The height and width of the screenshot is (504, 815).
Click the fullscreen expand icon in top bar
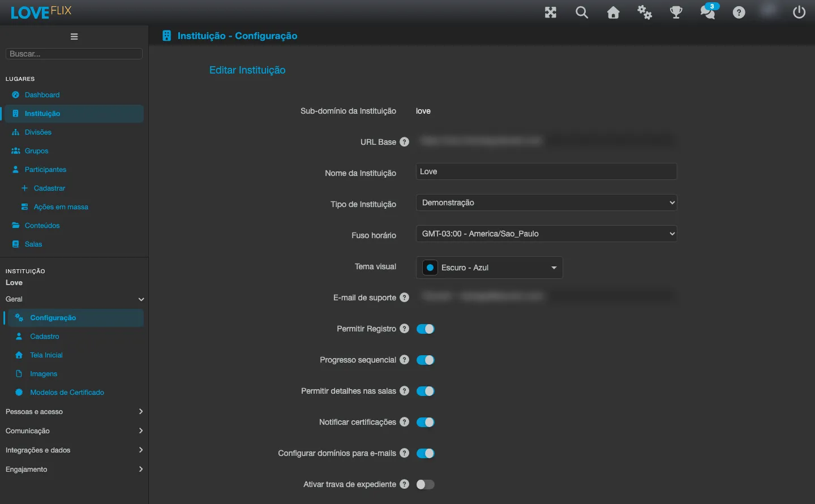[x=551, y=12]
